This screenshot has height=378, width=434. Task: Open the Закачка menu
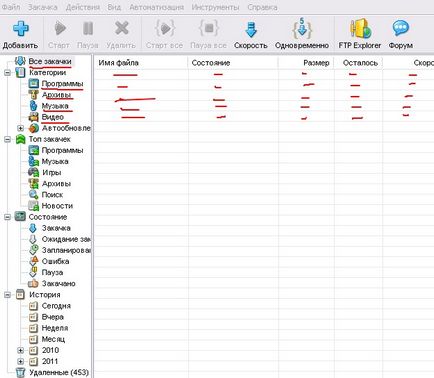[42, 7]
